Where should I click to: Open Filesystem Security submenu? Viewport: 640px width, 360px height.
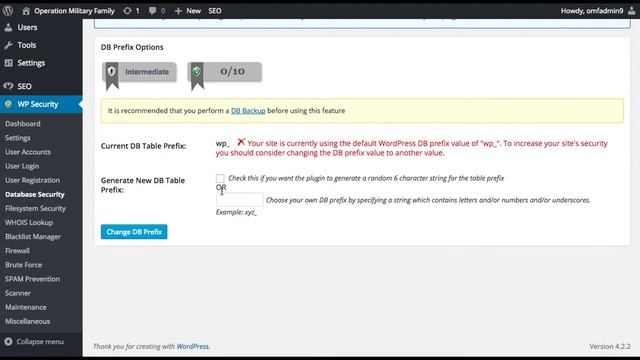coord(35,208)
